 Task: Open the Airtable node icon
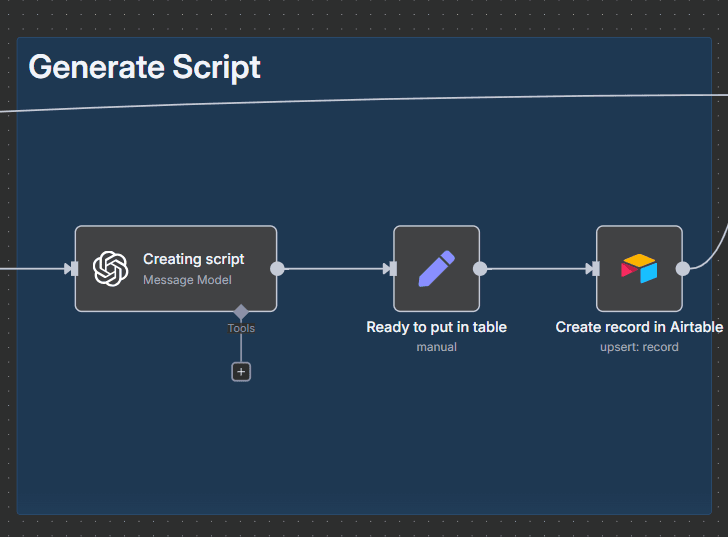pos(639,269)
